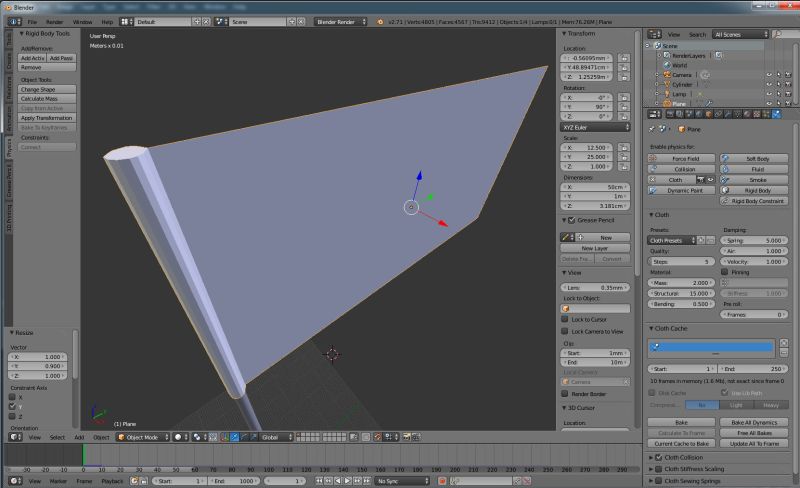Click the Plane modifier wrench icon in outliner
Screen dimensions: 800x488
[709, 104]
